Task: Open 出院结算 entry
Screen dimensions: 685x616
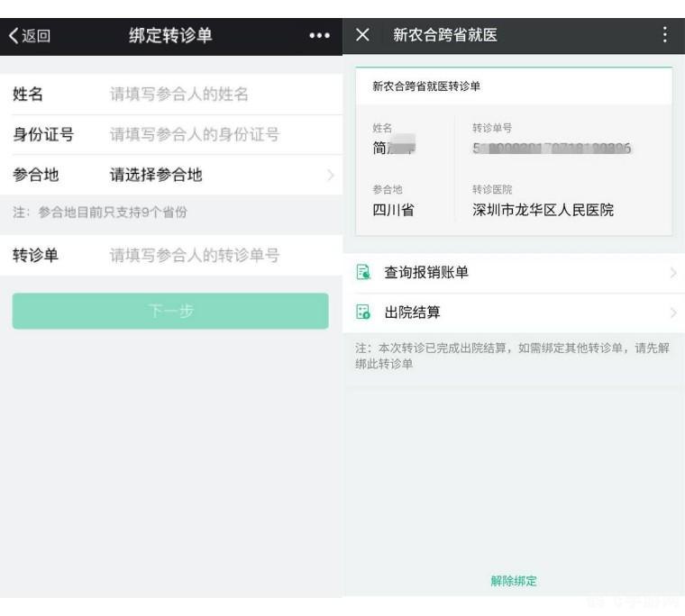Action: [x=514, y=313]
